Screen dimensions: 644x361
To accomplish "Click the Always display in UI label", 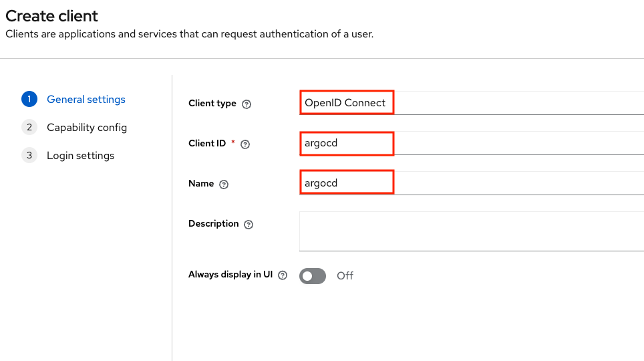I will (x=230, y=274).
